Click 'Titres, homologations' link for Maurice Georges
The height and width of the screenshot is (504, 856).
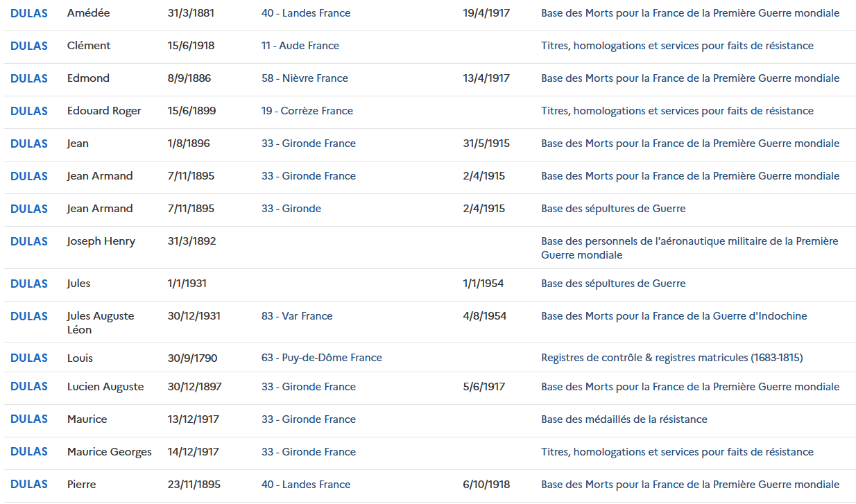(677, 452)
